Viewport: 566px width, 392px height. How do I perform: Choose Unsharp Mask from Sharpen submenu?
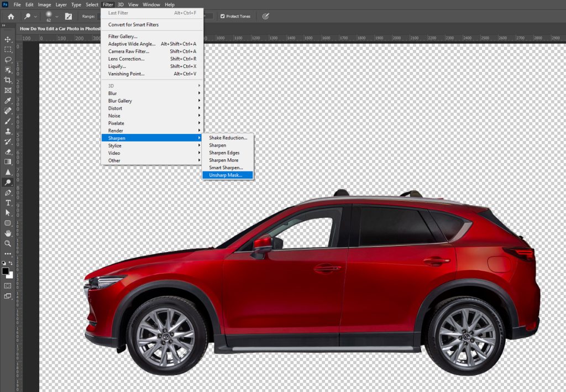pos(226,175)
